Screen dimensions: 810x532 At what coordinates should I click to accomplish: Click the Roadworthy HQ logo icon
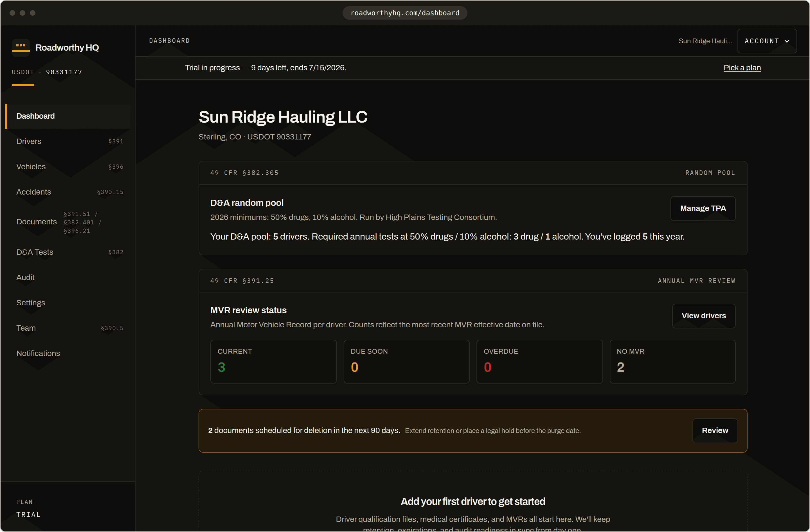(x=21, y=47)
